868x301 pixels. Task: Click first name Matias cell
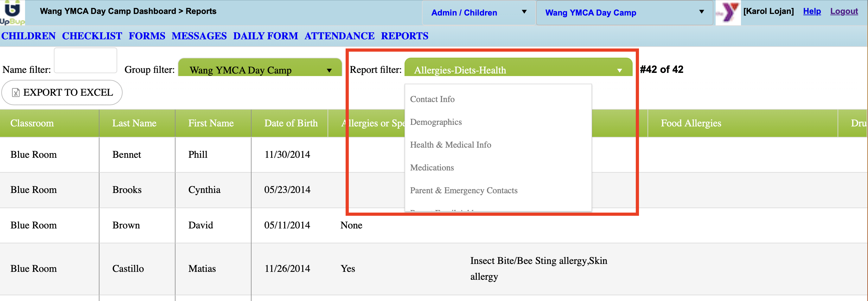pos(202,269)
